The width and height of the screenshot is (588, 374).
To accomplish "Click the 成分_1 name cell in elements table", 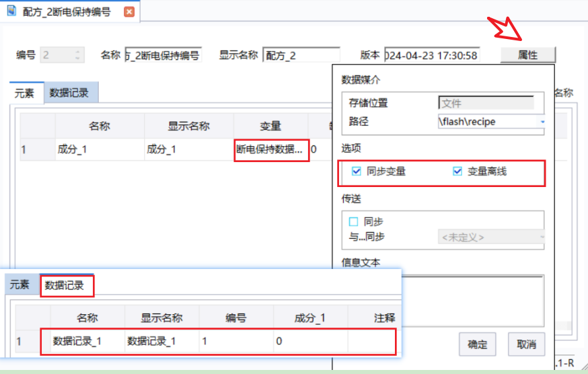I will coord(100,149).
